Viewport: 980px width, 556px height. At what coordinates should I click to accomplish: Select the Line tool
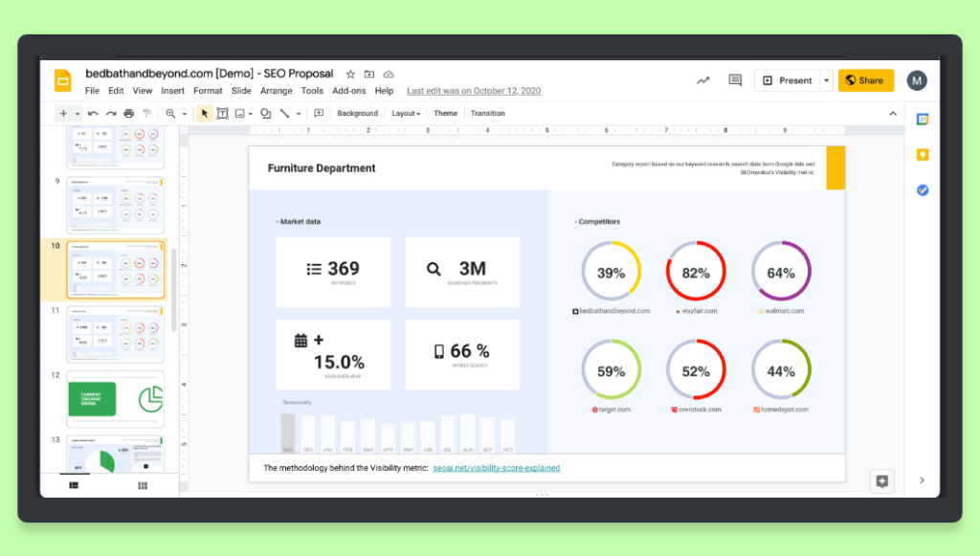[x=284, y=113]
